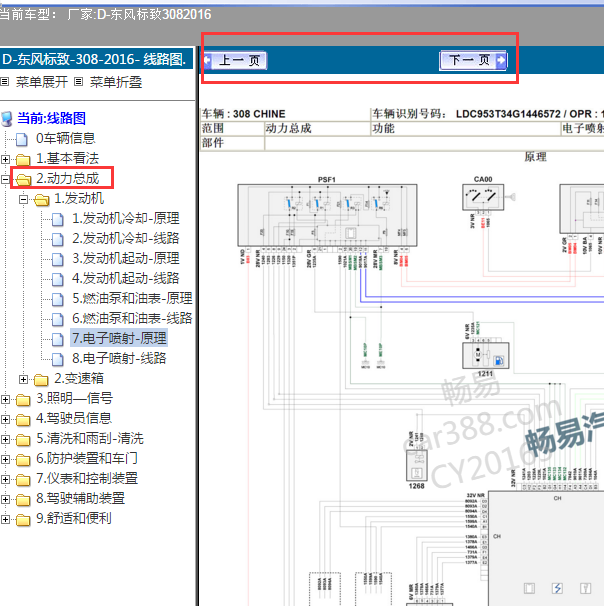Click 菜单折叠 to collapse all menus
The width and height of the screenshot is (604, 606).
(116, 82)
